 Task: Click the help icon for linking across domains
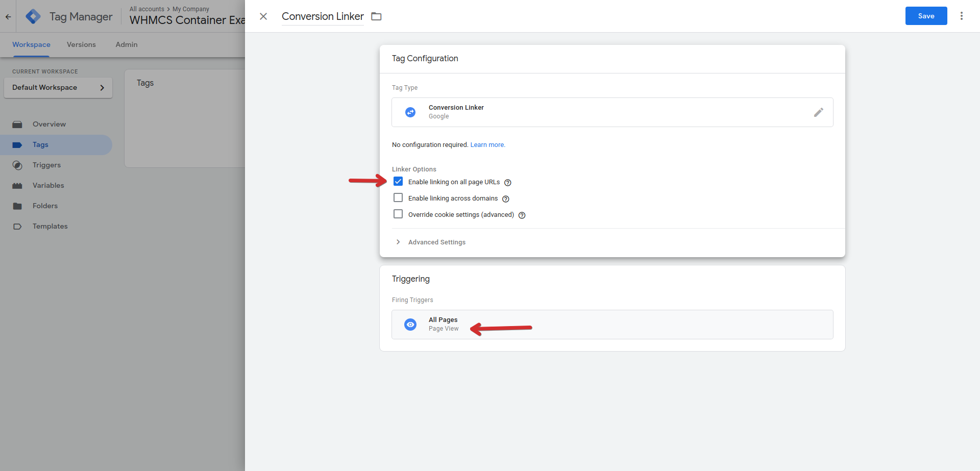pyautogui.click(x=506, y=199)
